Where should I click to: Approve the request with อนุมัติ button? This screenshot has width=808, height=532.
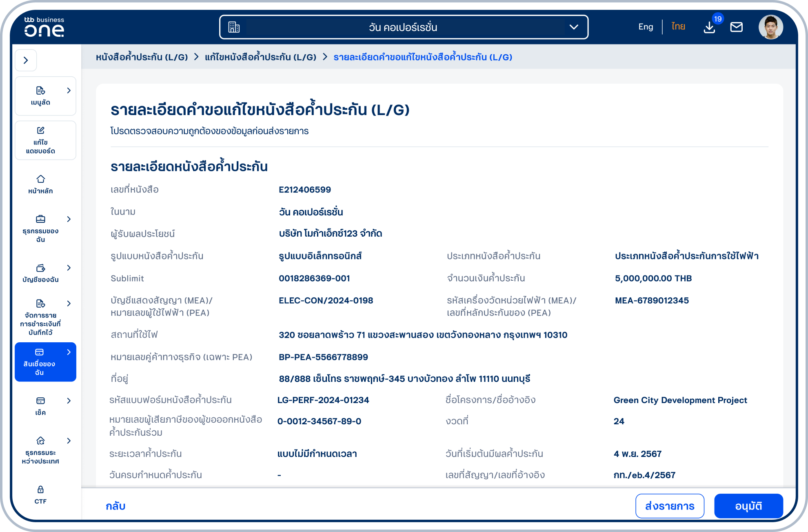[x=749, y=506]
